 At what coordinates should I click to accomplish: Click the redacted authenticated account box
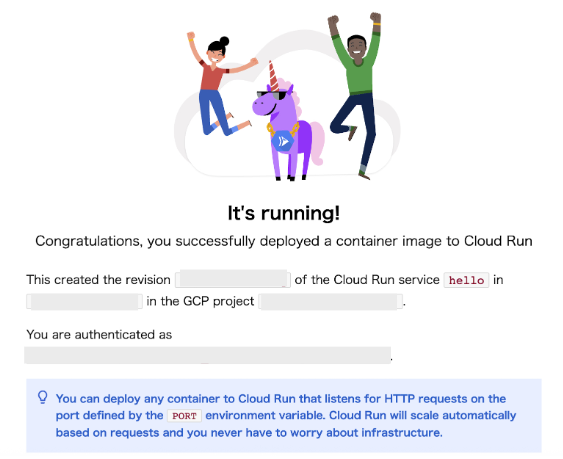[208, 355]
